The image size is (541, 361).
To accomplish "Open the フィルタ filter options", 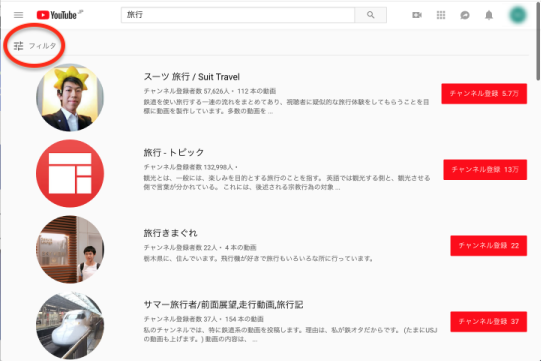I will [x=35, y=46].
